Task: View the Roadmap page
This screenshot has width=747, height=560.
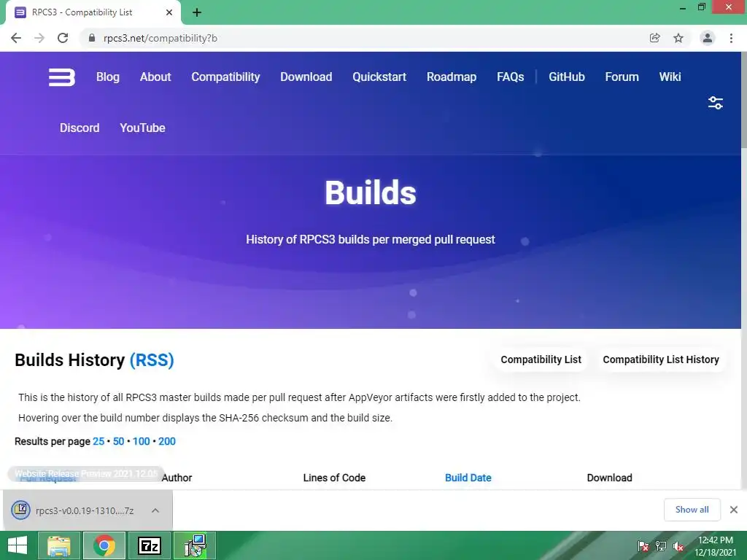Action: (x=451, y=77)
